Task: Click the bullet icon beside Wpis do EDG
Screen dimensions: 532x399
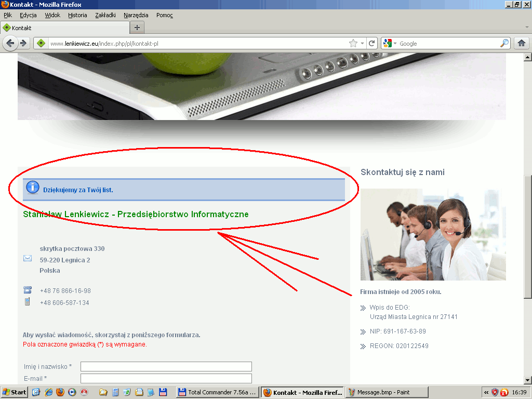Action: pyautogui.click(x=363, y=308)
